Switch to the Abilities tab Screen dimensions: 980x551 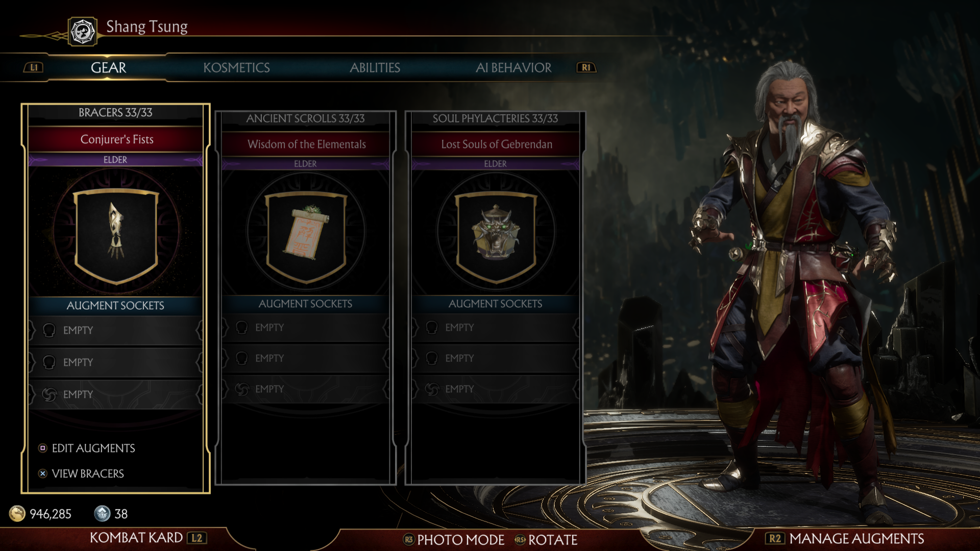[375, 67]
